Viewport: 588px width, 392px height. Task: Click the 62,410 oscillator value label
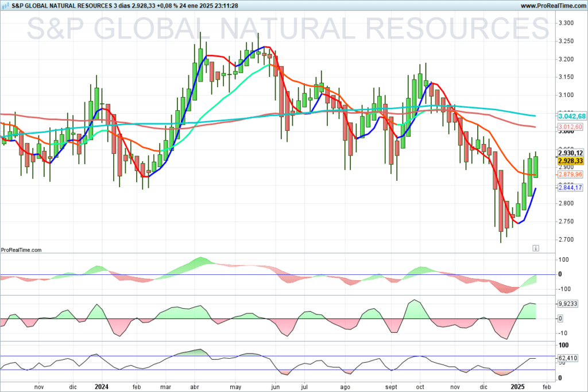pos(568,358)
